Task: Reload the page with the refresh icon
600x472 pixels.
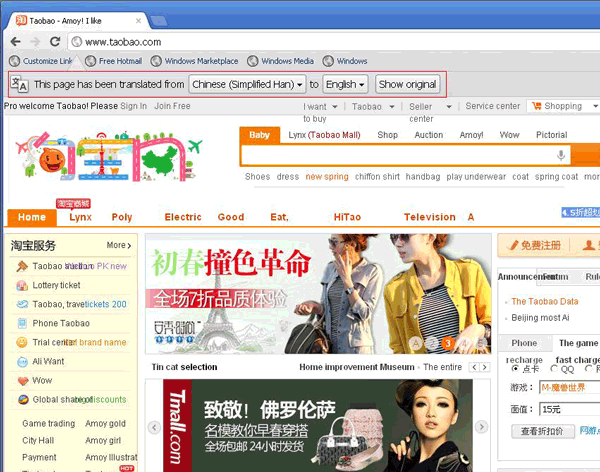Action: pyautogui.click(x=55, y=41)
